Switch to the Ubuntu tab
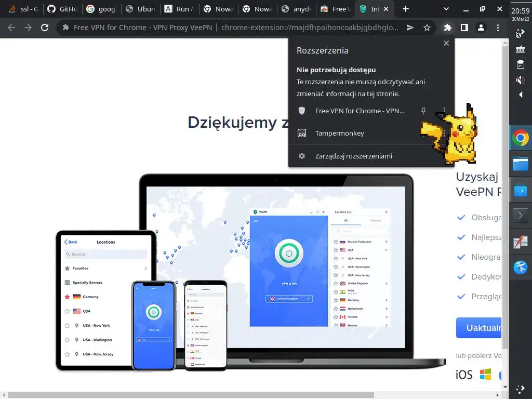This screenshot has height=399, width=532. 140,9
